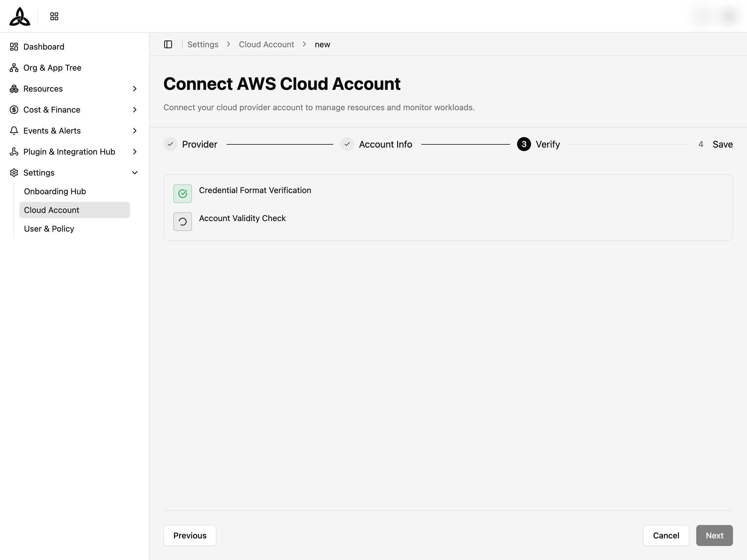Click the cloud provider description subtitle
Screen dimensions: 747x560
click(x=319, y=107)
